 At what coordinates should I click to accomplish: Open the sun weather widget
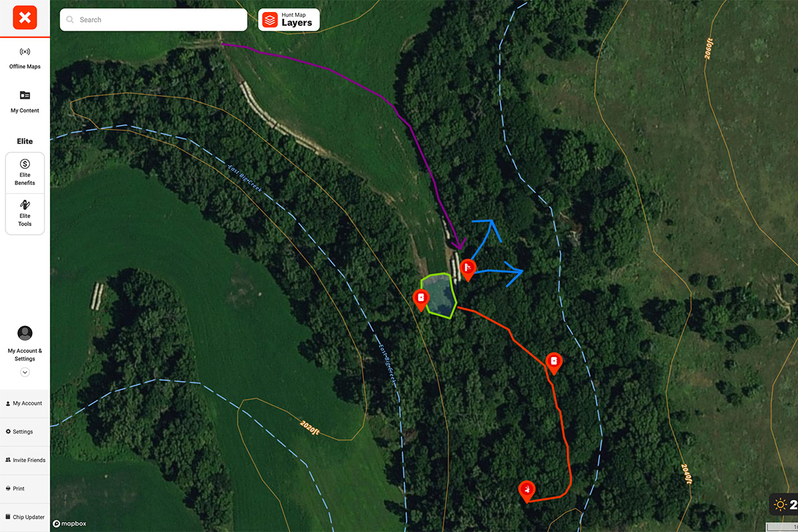(783, 505)
